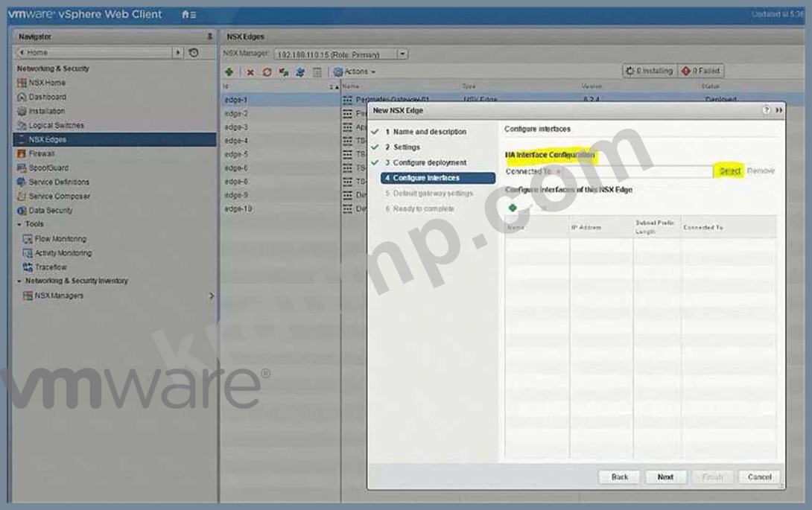Click Remove link for HA interface

click(x=760, y=170)
